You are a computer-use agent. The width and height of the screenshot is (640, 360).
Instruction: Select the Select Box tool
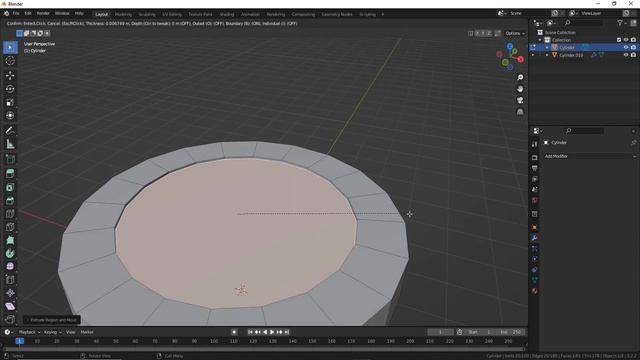pyautogui.click(x=10, y=47)
